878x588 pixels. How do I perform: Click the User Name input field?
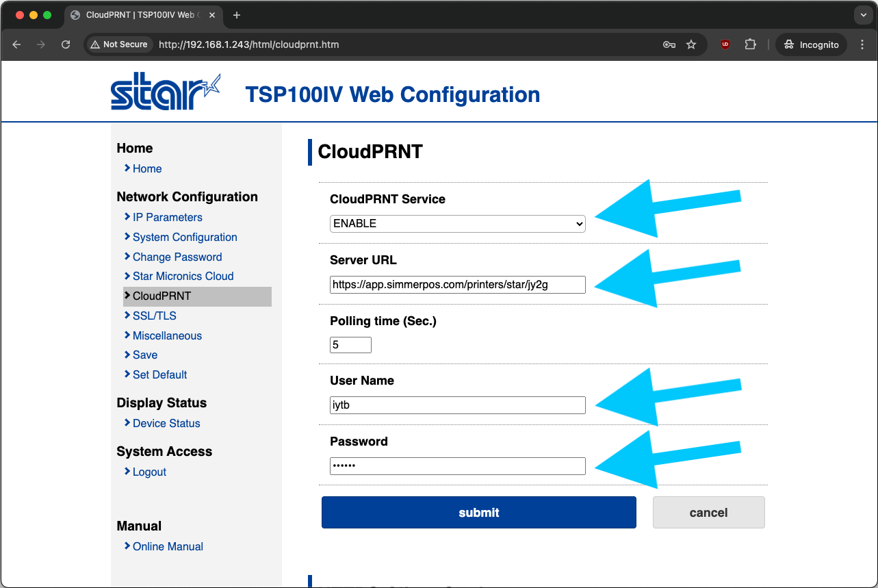tap(458, 405)
